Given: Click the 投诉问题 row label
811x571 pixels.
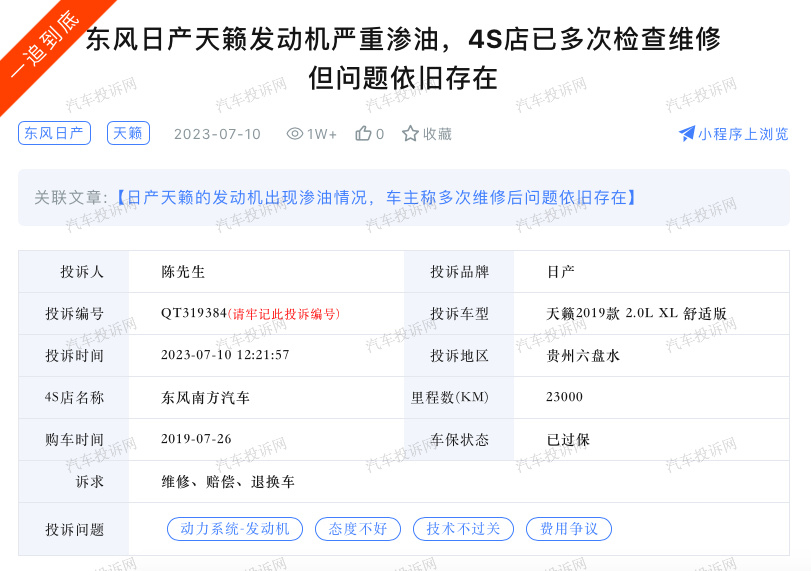Looking at the screenshot, I should point(74,529).
